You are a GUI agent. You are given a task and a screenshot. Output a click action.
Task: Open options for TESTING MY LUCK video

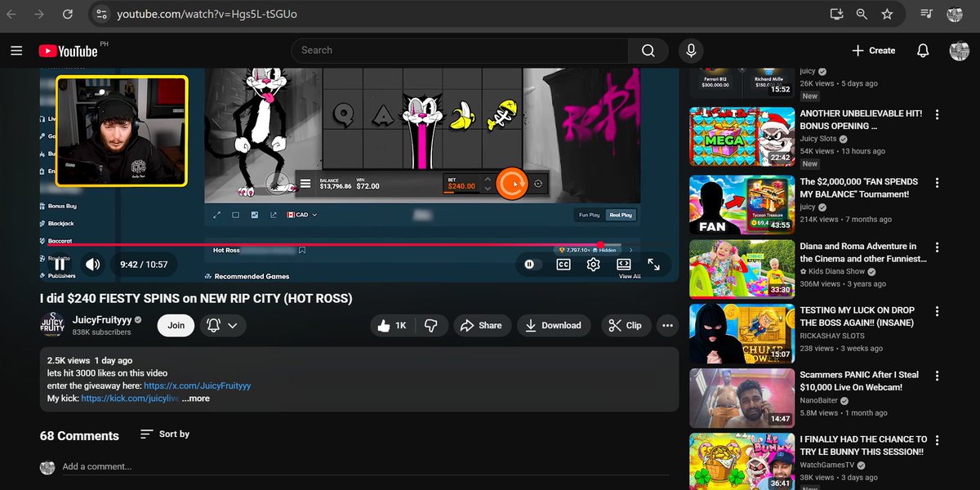tap(938, 312)
